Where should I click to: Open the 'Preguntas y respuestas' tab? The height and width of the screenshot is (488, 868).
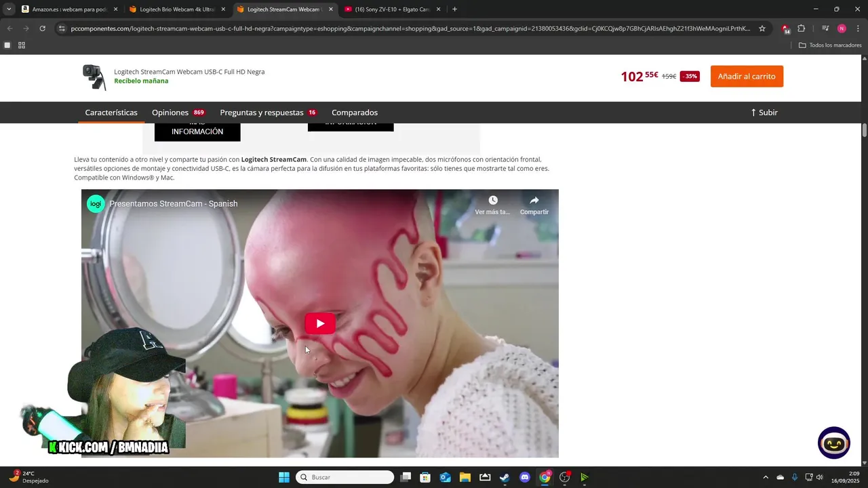pos(268,113)
